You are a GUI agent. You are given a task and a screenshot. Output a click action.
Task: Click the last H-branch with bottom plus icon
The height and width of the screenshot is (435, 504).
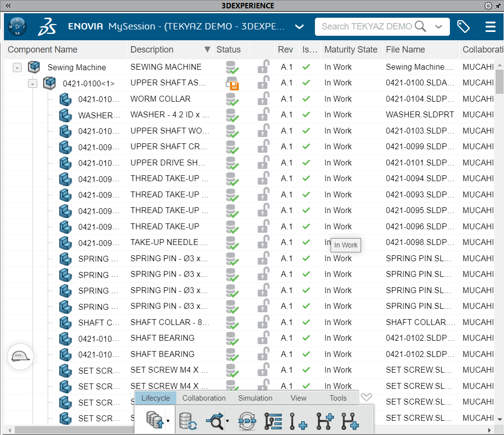point(350,421)
